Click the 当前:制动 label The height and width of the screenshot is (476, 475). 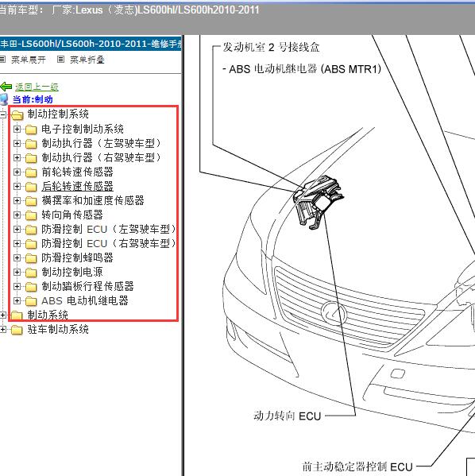[x=33, y=99]
